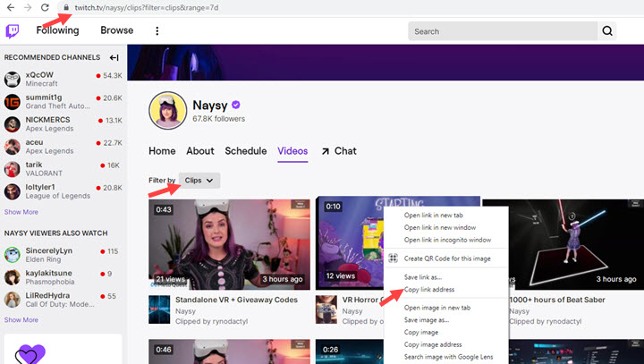Click the xQcOW channel avatar

click(13, 80)
